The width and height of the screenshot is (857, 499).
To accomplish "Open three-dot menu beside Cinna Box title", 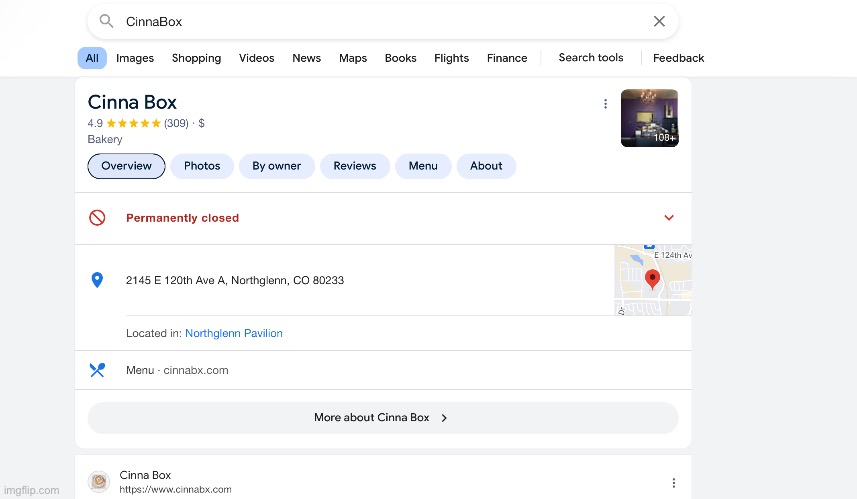I will [605, 104].
